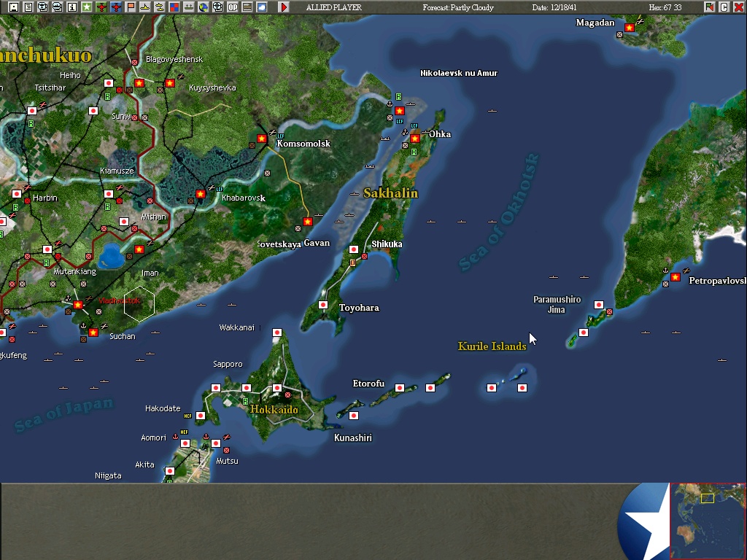Viewport: 747px width, 560px height.
Task: Click the 'Heiho' city label
Action: [x=70, y=75]
